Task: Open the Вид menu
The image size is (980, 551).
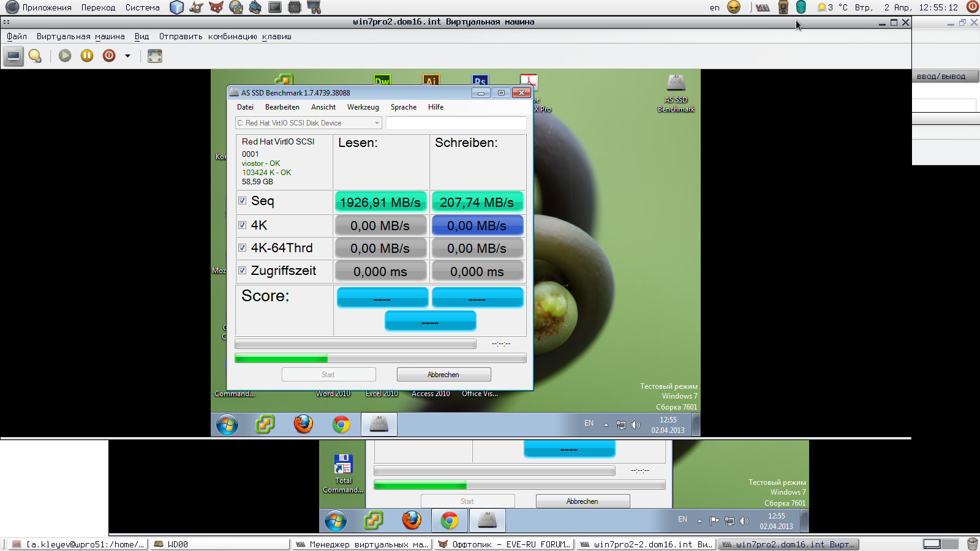Action: (141, 37)
